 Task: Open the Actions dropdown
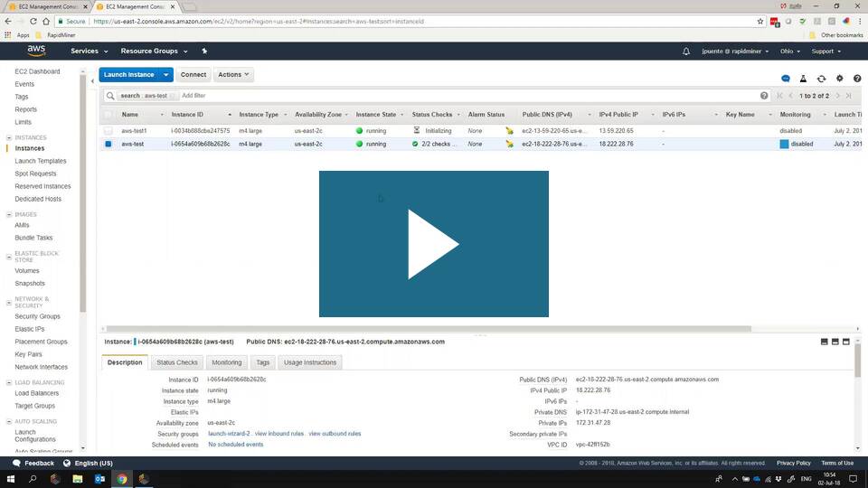click(x=233, y=75)
